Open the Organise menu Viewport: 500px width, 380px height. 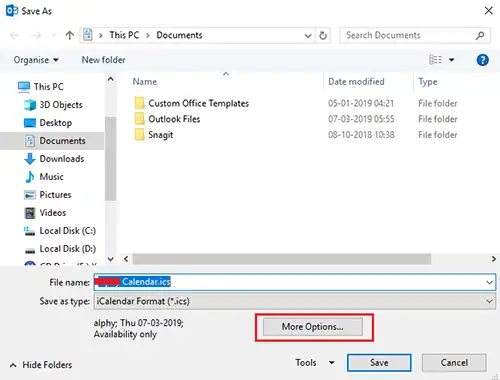[x=36, y=60]
